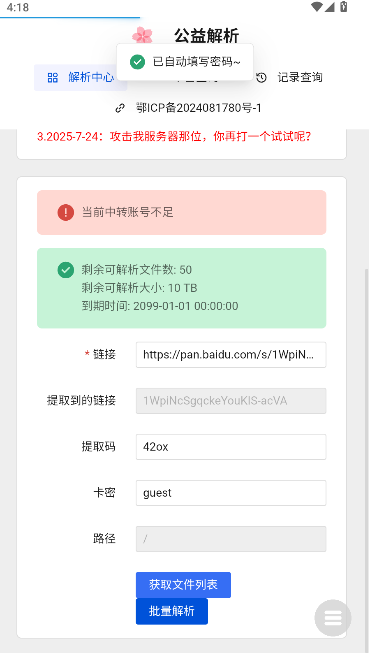Tap the Wi-Fi icon in status bar
The height and width of the screenshot is (653, 369).
coord(317,7)
